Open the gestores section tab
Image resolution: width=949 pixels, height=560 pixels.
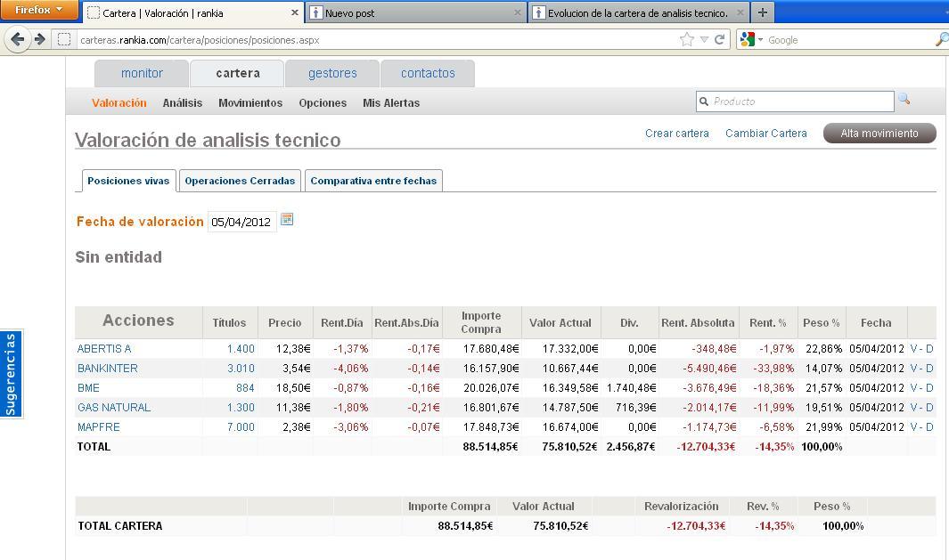pyautogui.click(x=332, y=73)
